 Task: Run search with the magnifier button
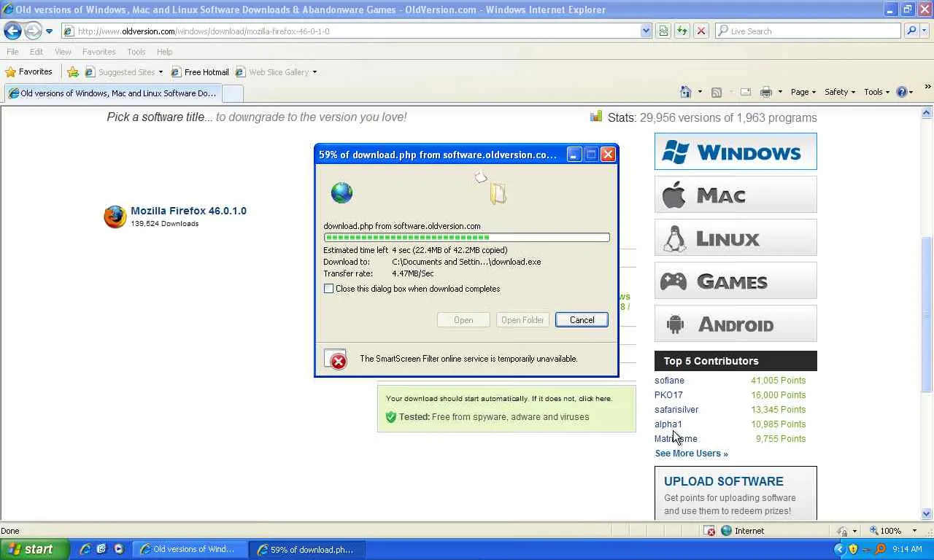tap(911, 31)
